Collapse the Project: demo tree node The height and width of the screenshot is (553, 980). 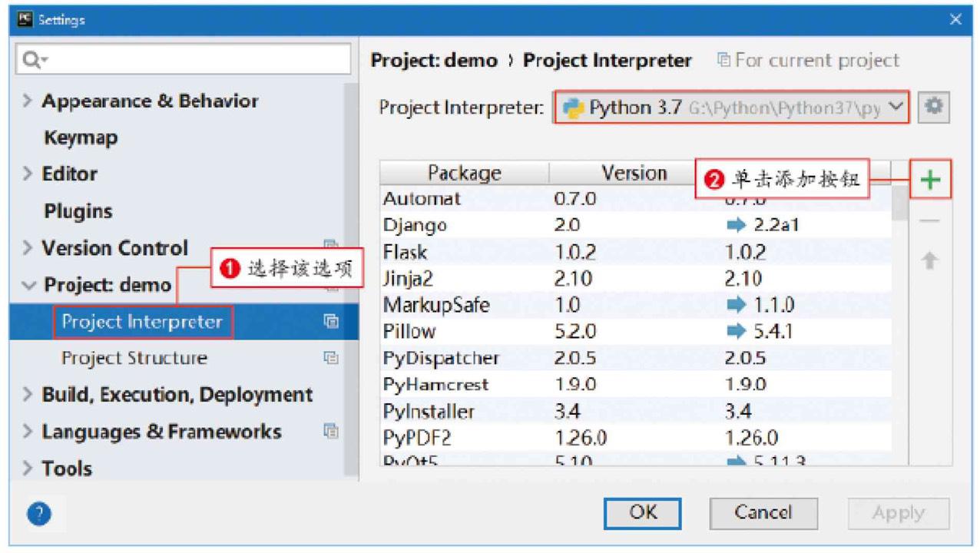click(28, 286)
